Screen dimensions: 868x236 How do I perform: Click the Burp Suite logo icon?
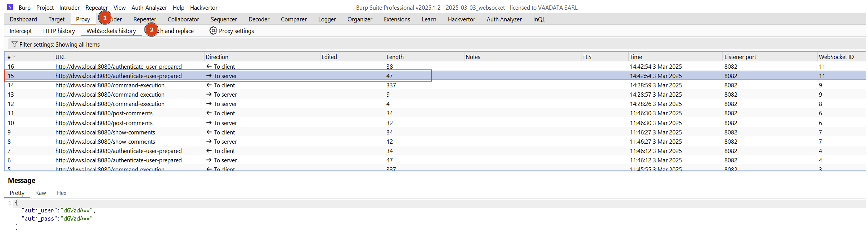pos(10,7)
